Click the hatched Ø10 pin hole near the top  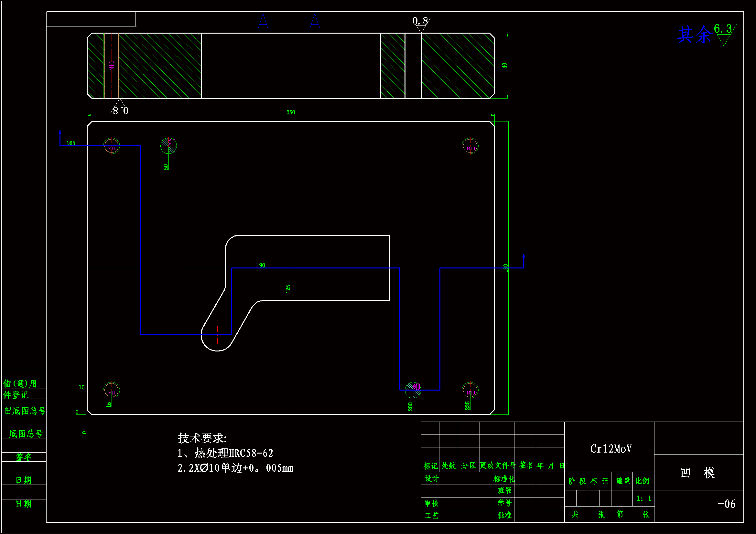(168, 145)
